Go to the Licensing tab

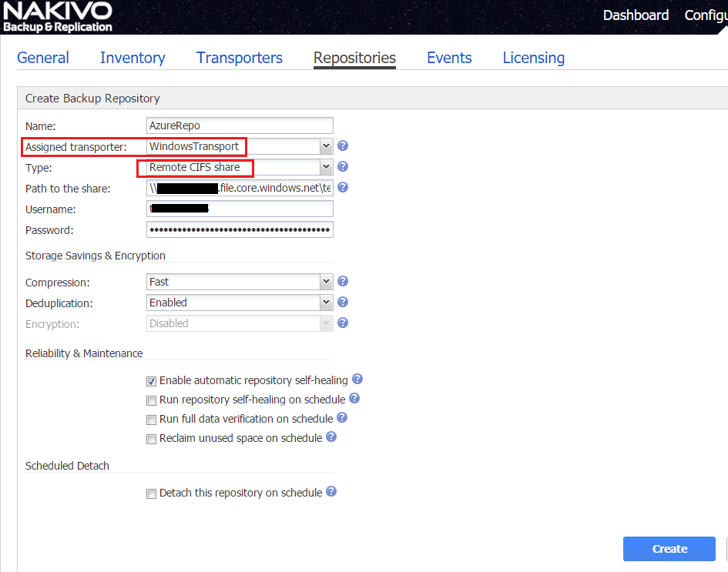(x=534, y=58)
